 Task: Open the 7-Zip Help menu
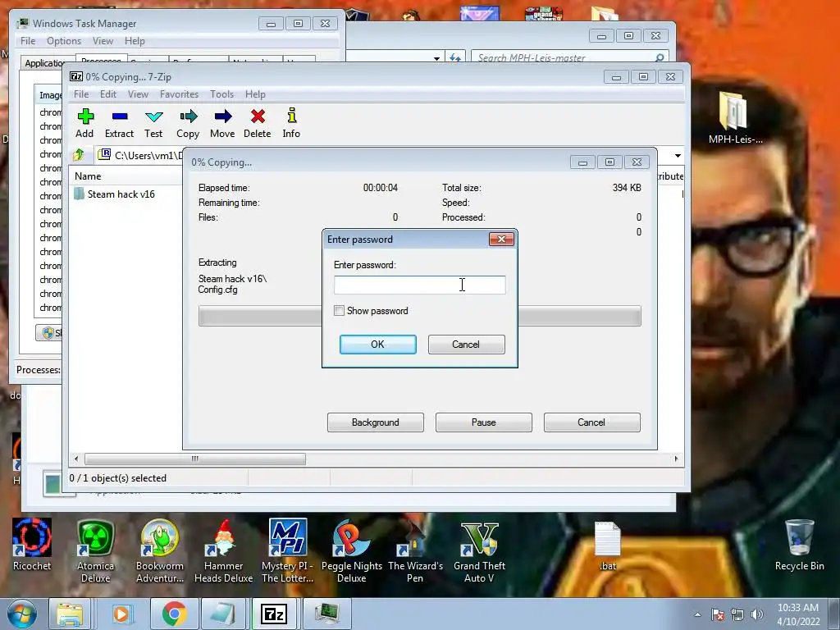[x=256, y=94]
